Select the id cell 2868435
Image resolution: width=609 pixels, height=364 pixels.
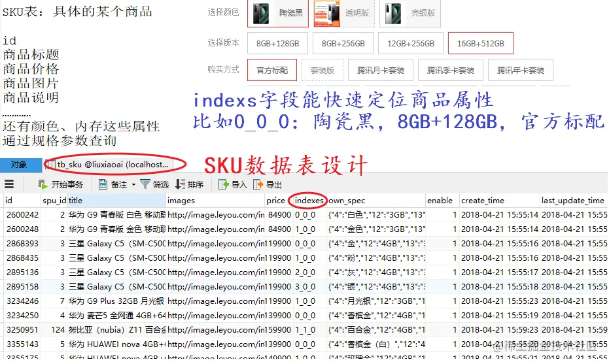pos(22,258)
